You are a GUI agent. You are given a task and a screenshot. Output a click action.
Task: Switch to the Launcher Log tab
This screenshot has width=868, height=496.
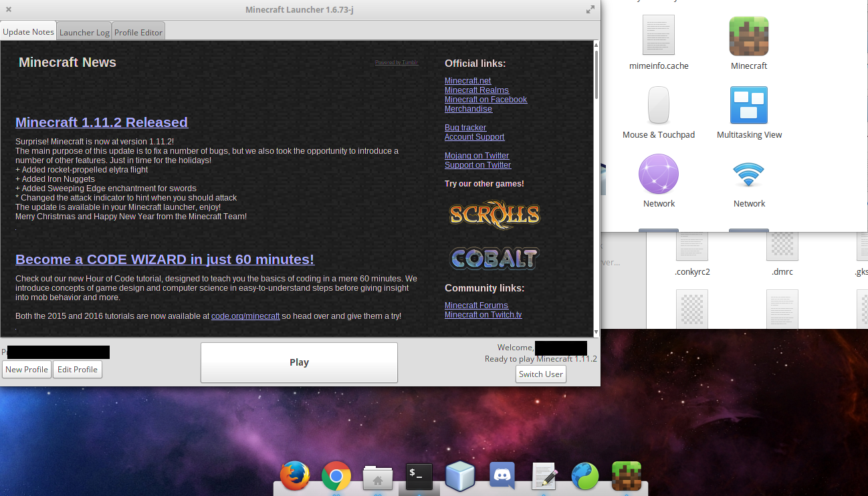coord(84,31)
